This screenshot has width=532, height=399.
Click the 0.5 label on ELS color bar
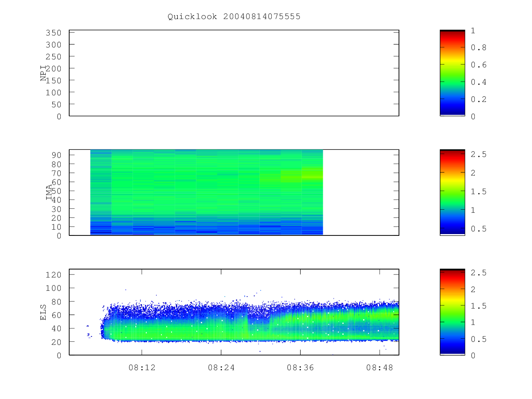click(x=479, y=339)
